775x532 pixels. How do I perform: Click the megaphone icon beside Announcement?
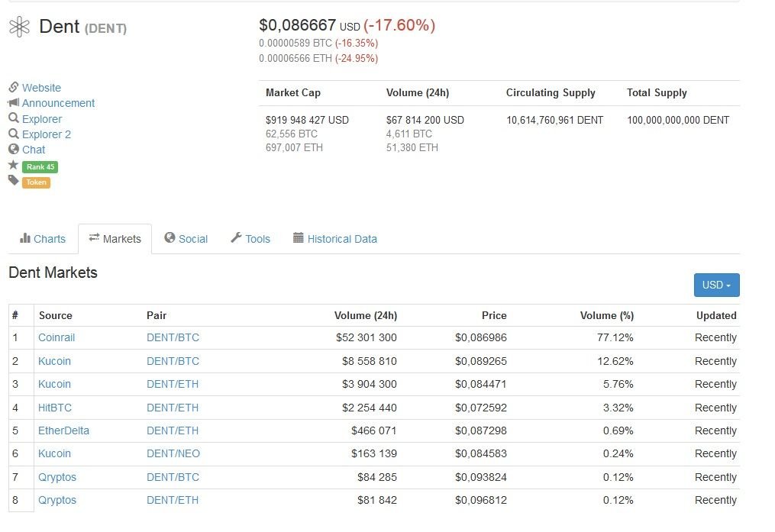click(x=13, y=103)
